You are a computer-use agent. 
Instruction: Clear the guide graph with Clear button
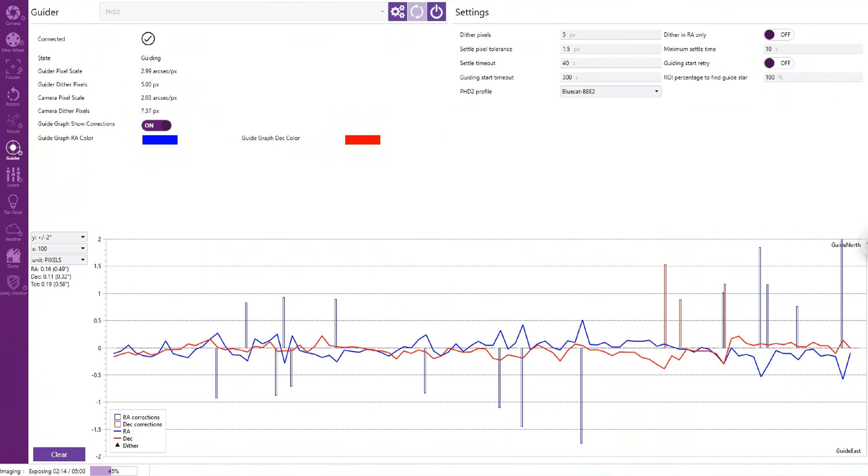59,454
